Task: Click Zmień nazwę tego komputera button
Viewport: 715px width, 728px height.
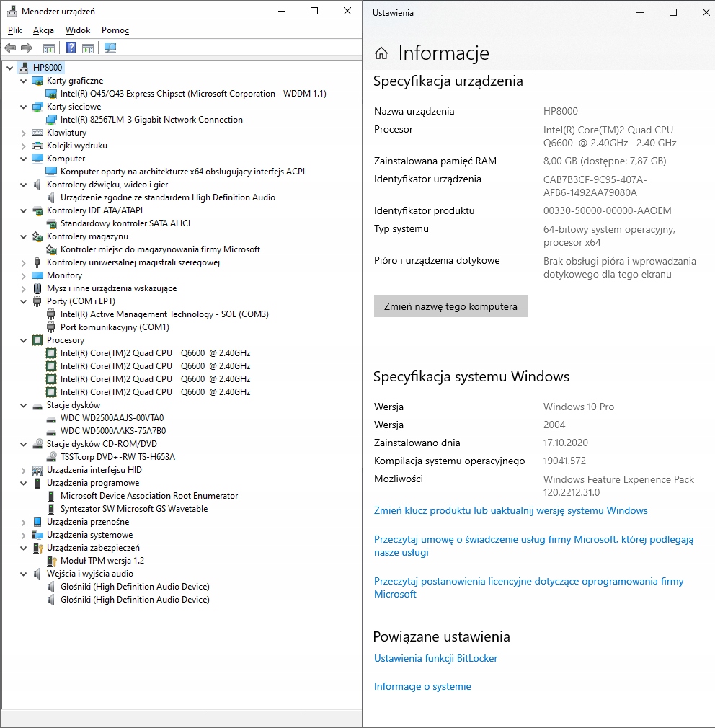Action: 450,306
